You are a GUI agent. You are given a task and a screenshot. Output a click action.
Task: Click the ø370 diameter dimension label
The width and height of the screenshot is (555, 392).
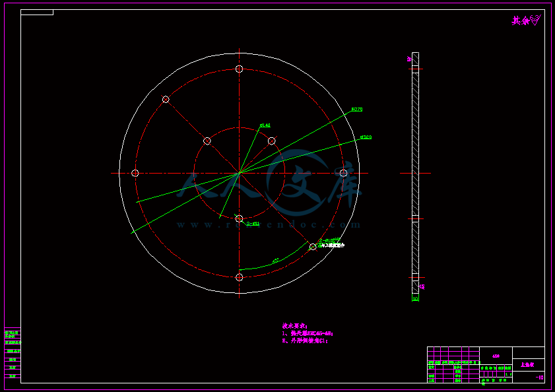pyautogui.click(x=357, y=110)
